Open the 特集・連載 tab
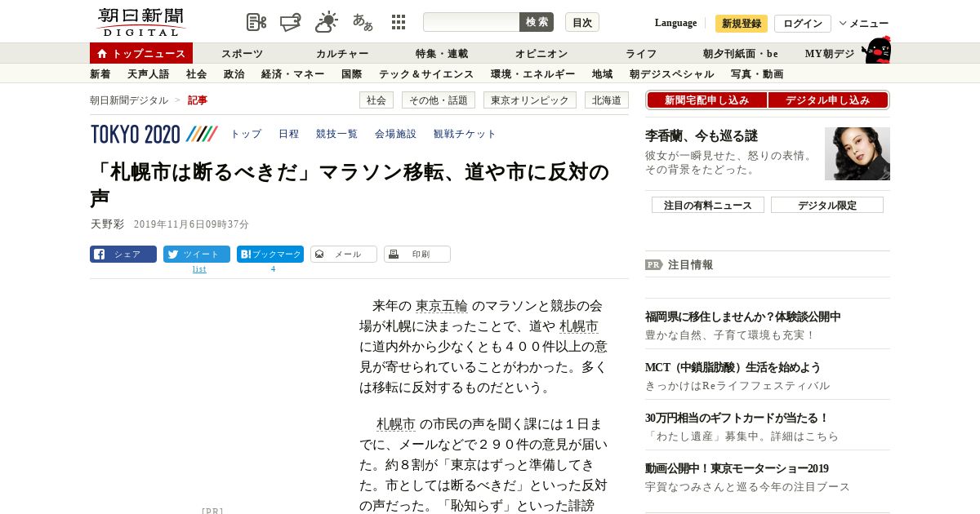Screen dimensions: 980x514 click(442, 54)
